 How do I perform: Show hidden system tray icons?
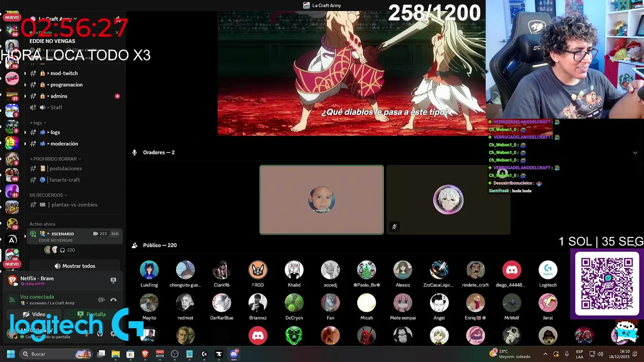545,354
